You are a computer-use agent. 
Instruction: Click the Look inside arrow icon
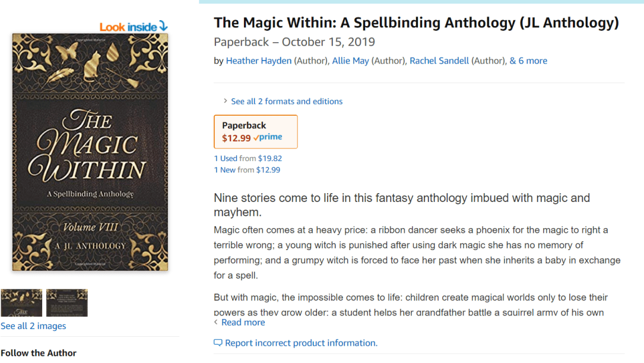[x=163, y=27]
